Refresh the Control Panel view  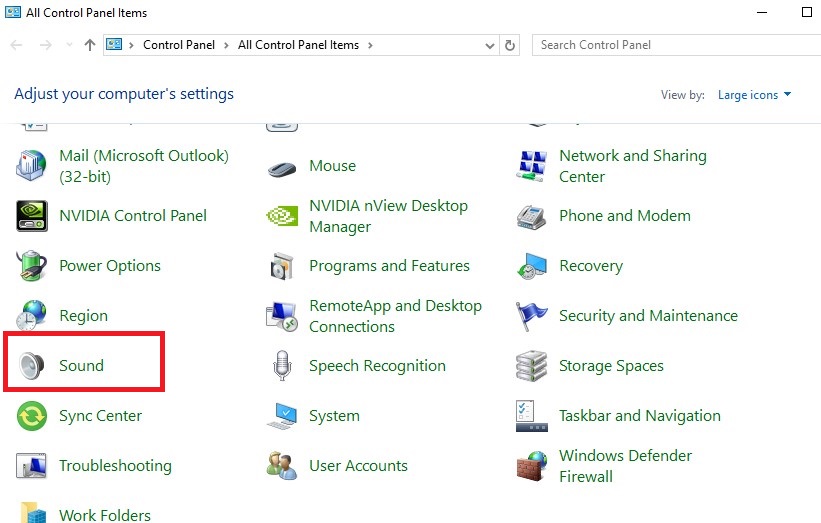click(509, 46)
